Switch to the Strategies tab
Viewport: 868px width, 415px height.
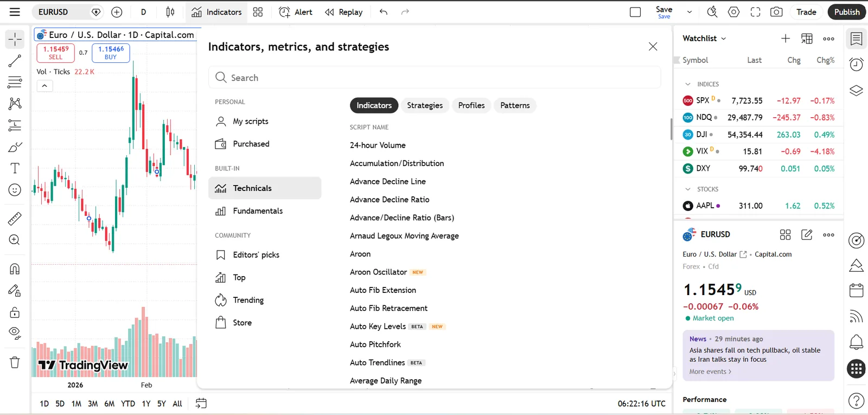(425, 105)
